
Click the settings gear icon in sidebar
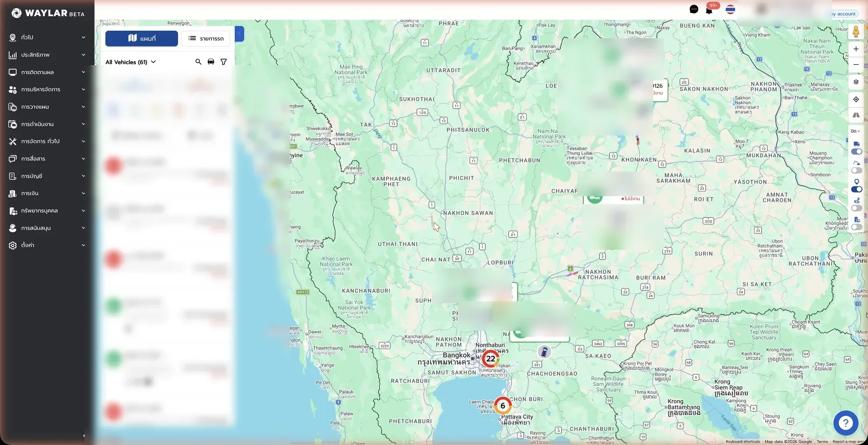[13, 245]
